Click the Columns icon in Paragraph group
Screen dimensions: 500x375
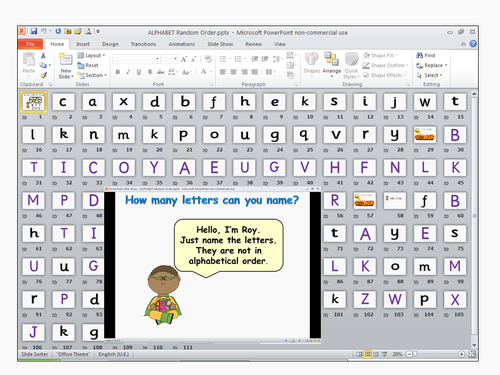click(x=269, y=72)
